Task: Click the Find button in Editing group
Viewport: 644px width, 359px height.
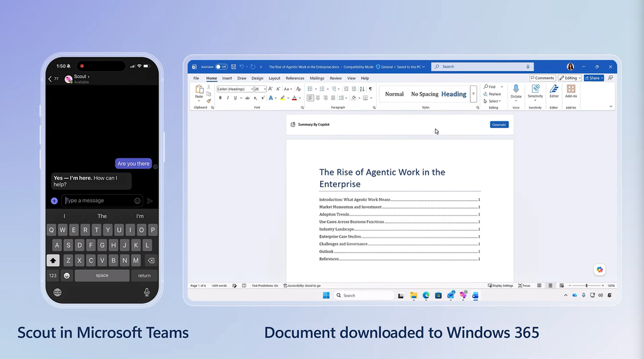Action: pos(490,87)
